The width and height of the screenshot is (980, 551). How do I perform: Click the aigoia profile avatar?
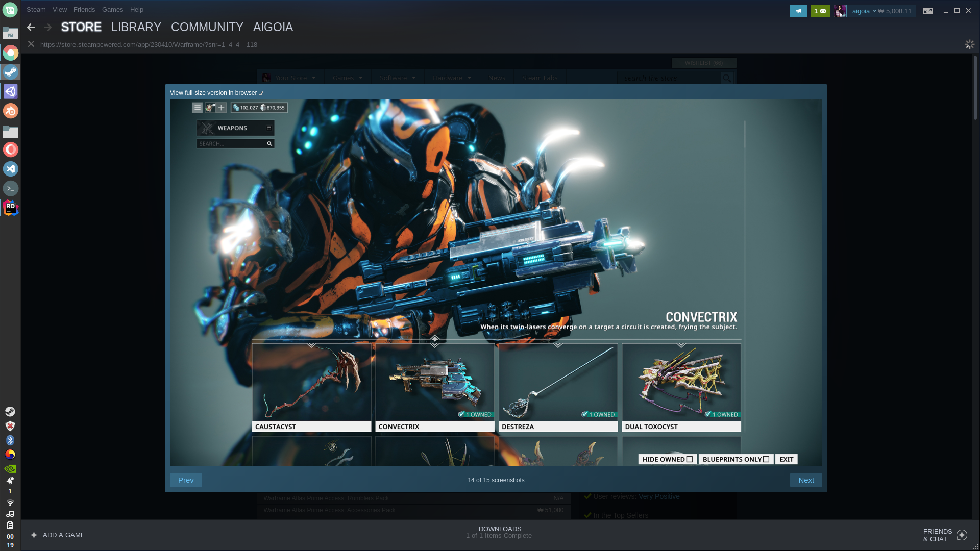840,11
